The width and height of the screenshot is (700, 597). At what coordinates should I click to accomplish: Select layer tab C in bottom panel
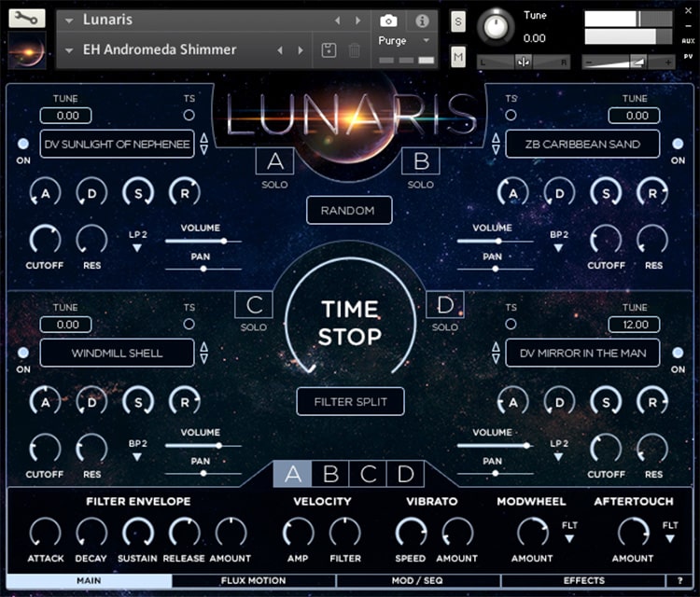coord(368,474)
